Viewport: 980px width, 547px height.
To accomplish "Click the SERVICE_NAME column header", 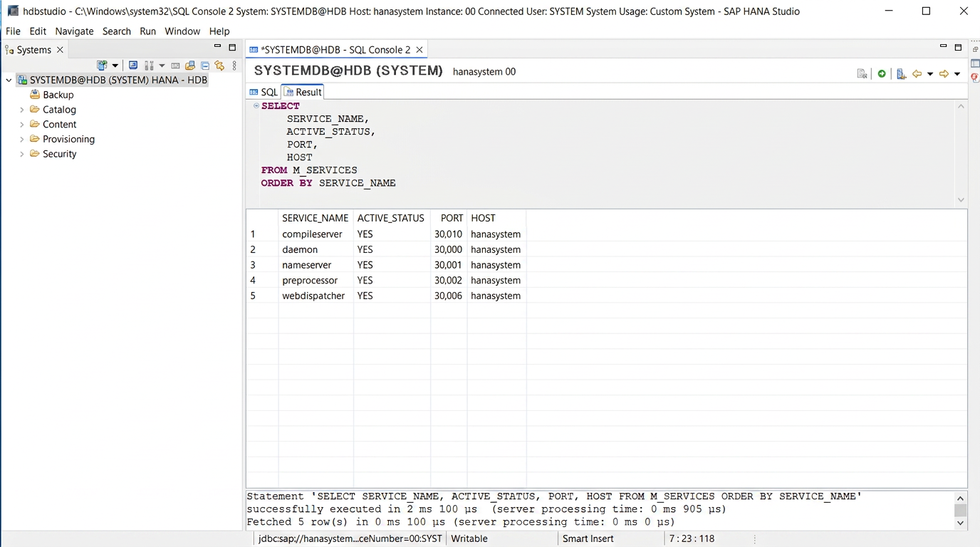I will 316,218.
